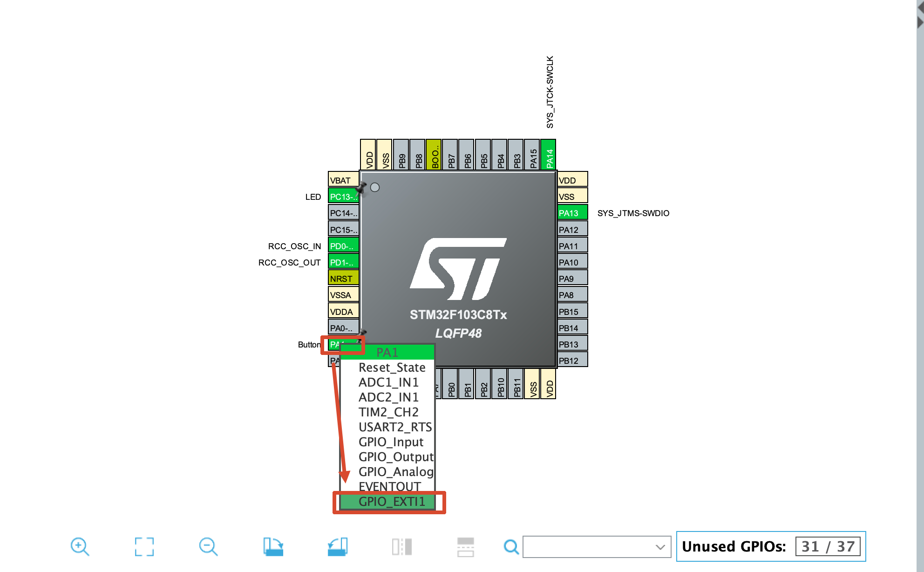Open the pin search dropdown box
Screen dimensions: 924x572
coord(597,547)
